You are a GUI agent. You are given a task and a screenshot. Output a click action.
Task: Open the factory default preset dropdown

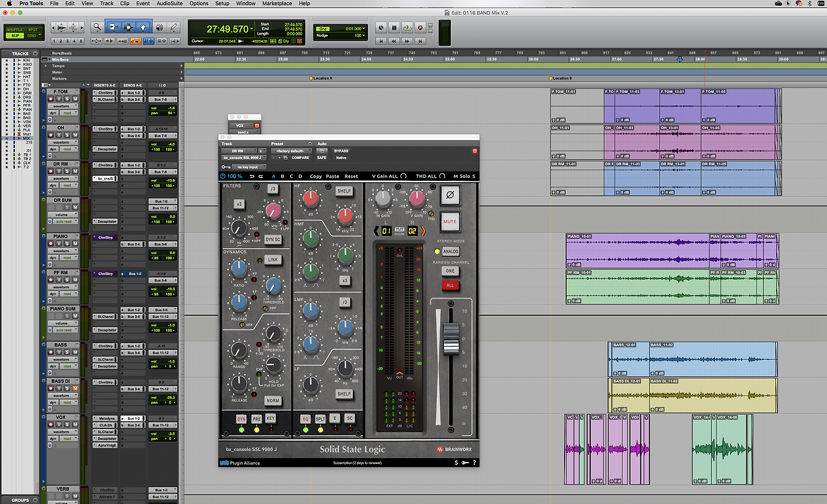290,151
